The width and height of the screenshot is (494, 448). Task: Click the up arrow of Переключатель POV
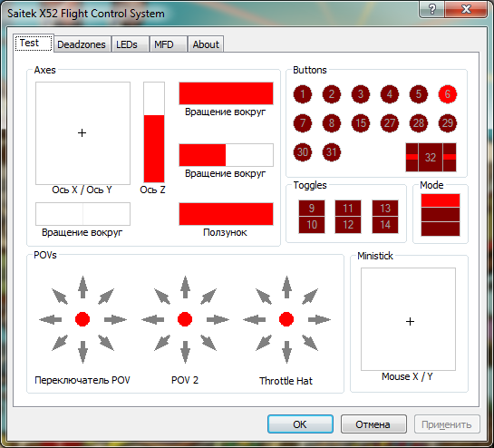tap(82, 287)
